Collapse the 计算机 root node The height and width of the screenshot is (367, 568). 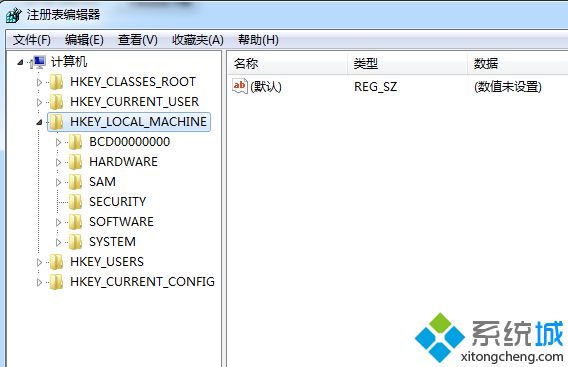click(x=21, y=63)
